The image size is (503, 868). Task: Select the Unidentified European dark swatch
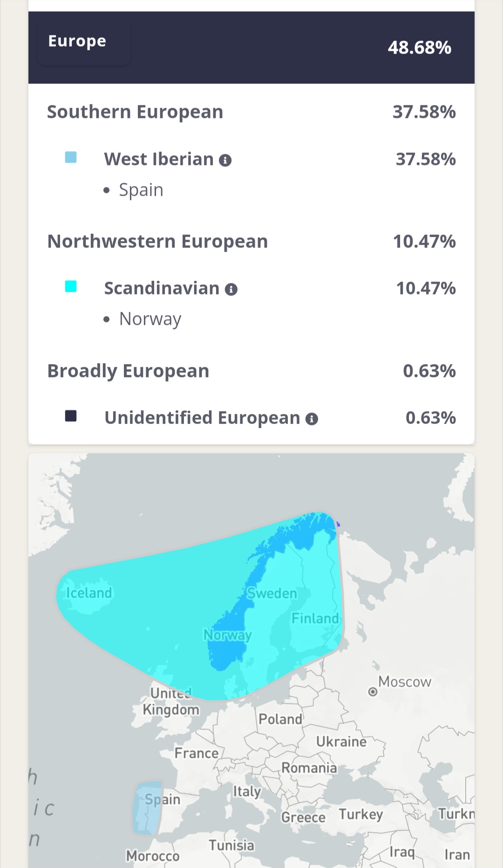[x=71, y=416]
